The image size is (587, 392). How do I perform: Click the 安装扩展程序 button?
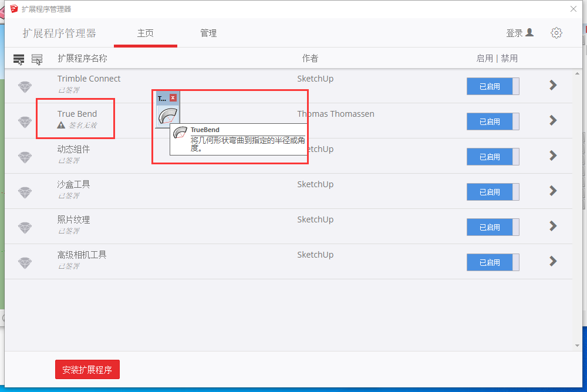(87, 370)
